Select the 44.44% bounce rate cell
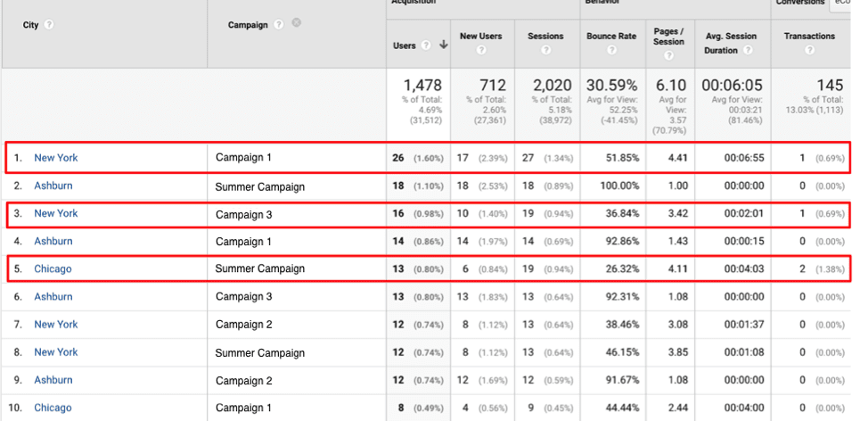The width and height of the screenshot is (868, 421). (x=622, y=409)
